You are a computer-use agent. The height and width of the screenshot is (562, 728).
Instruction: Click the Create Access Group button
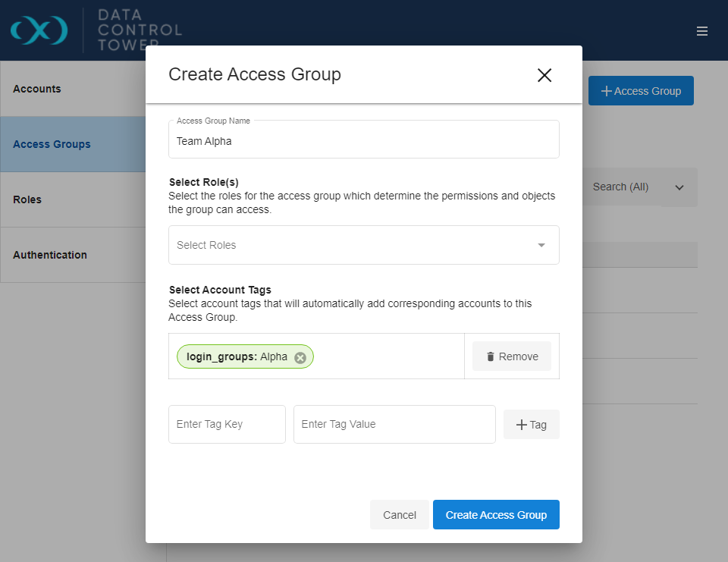pos(496,515)
